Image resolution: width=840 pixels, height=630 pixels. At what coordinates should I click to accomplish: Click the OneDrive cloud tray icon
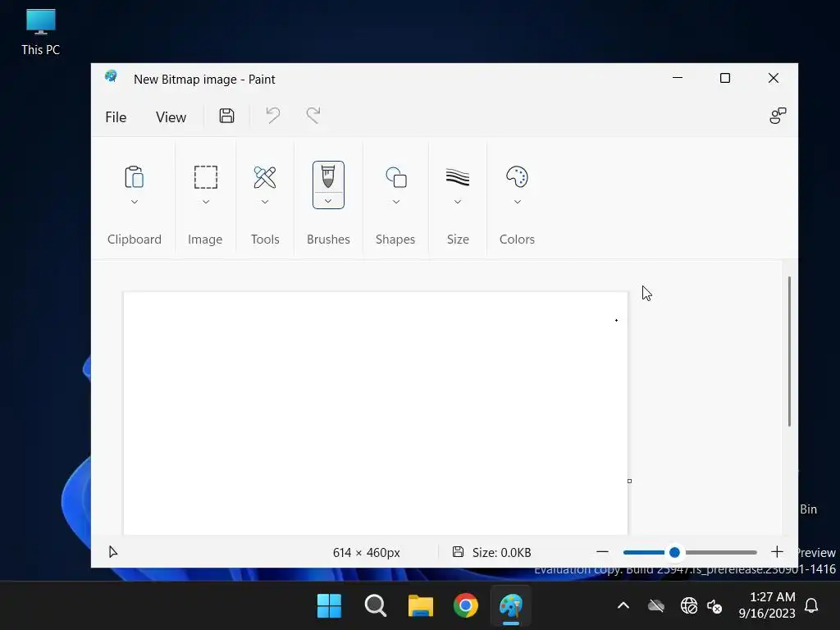point(656,606)
